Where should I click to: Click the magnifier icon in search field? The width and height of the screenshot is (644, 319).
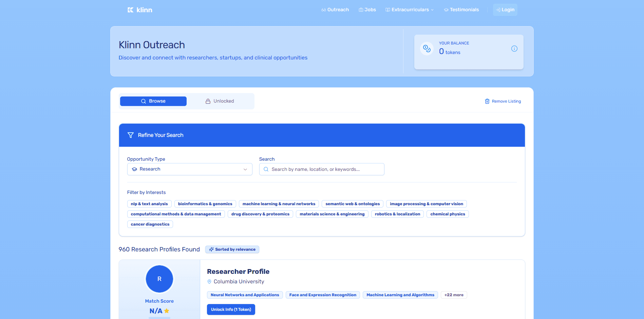pos(266,169)
